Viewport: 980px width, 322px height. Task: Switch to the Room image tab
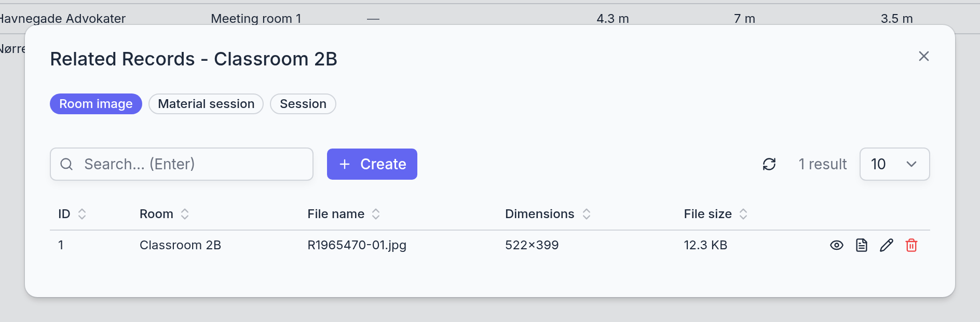(96, 104)
